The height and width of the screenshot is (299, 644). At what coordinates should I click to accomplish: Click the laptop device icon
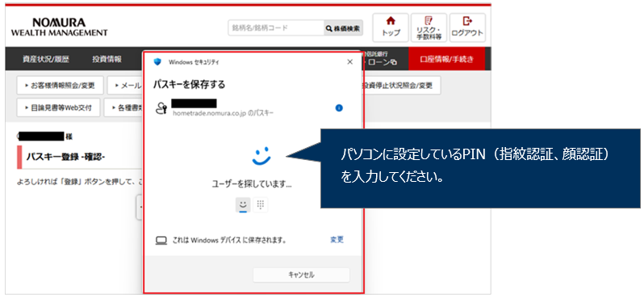point(161,240)
